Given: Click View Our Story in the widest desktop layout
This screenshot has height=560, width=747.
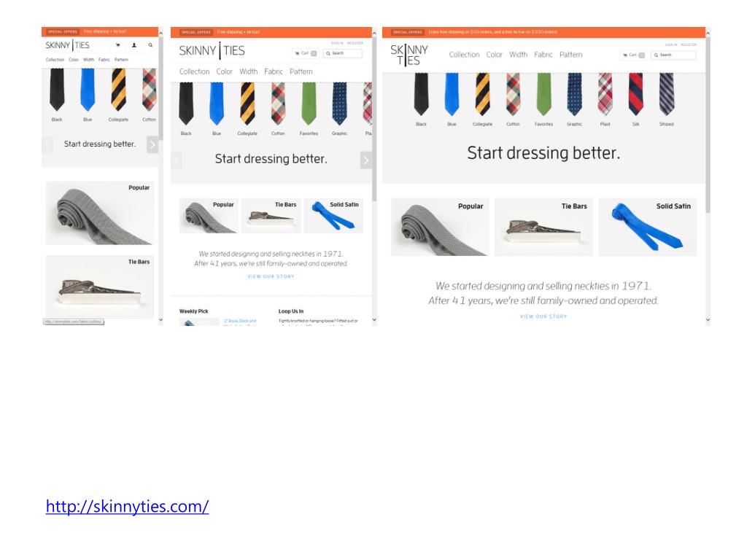Looking at the screenshot, I should coord(543,316).
